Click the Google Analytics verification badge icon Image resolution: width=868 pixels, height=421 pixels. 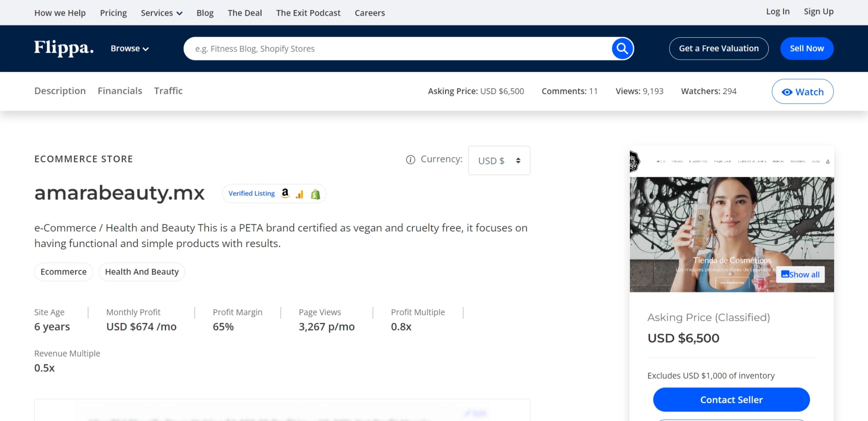pos(300,193)
